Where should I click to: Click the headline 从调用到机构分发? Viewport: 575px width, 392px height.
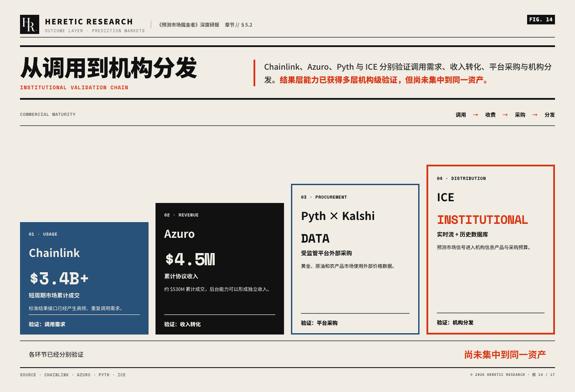[x=109, y=68]
